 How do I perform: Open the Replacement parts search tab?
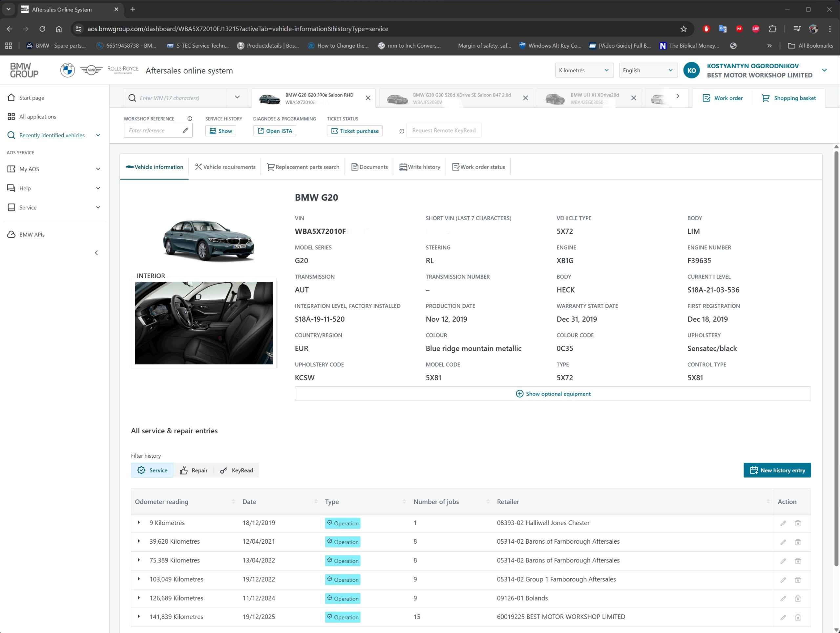point(303,167)
